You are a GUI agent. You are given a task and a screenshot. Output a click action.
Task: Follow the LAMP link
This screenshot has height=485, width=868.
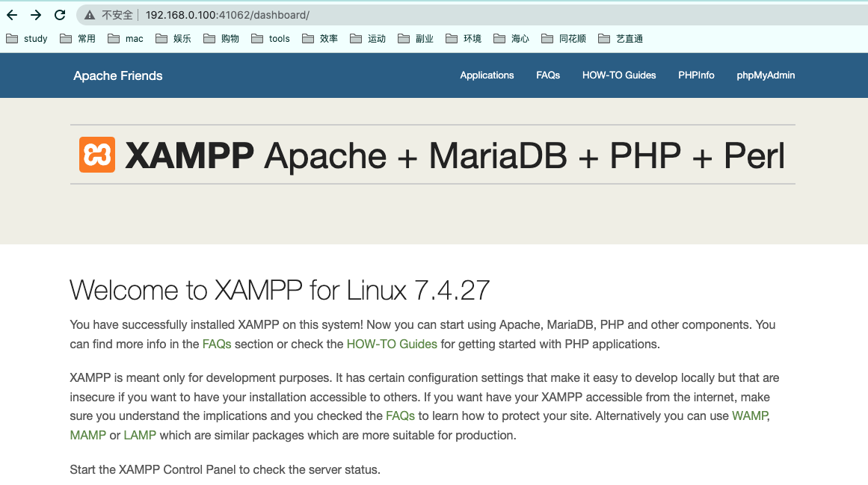(x=140, y=435)
